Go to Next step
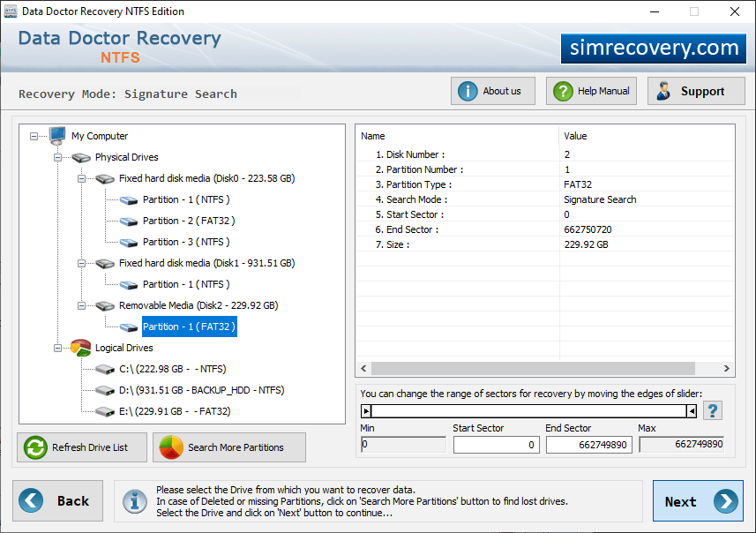Image resolution: width=756 pixels, height=533 pixels. tap(698, 501)
